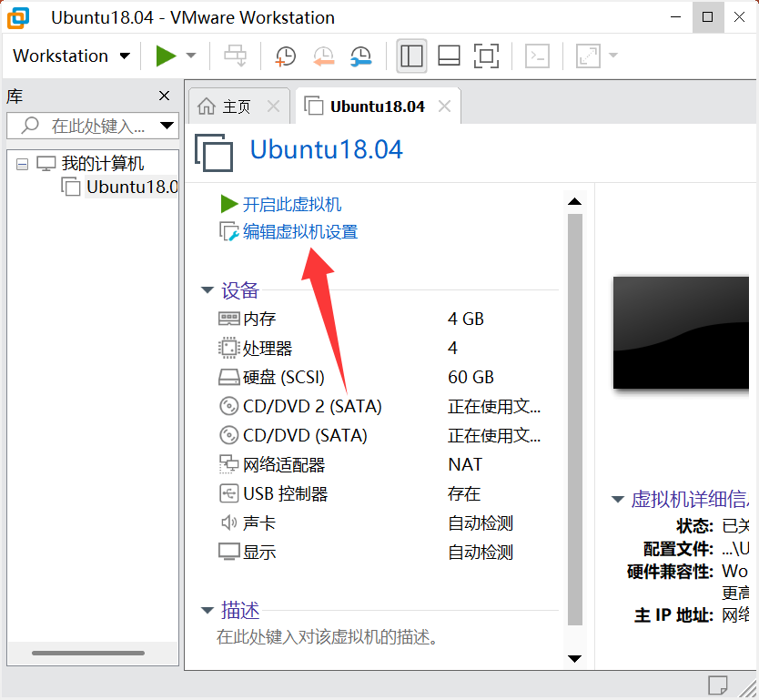Open power options dropdown next to play button
The height and width of the screenshot is (700, 759).
click(x=191, y=56)
